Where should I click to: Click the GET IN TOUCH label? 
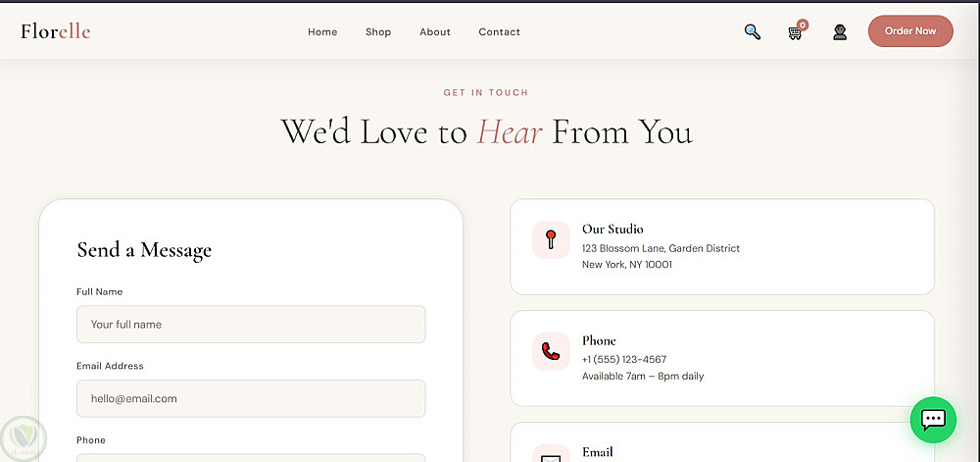[x=486, y=92]
